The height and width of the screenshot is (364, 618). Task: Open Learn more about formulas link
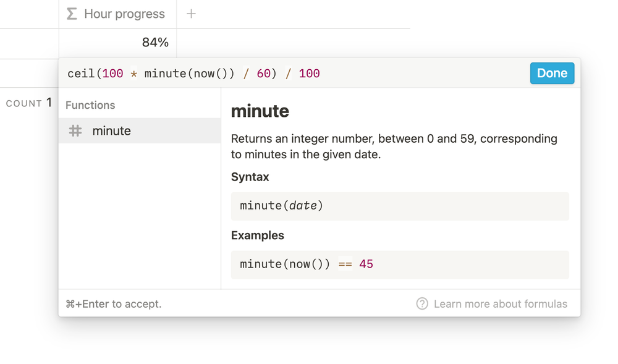click(500, 303)
